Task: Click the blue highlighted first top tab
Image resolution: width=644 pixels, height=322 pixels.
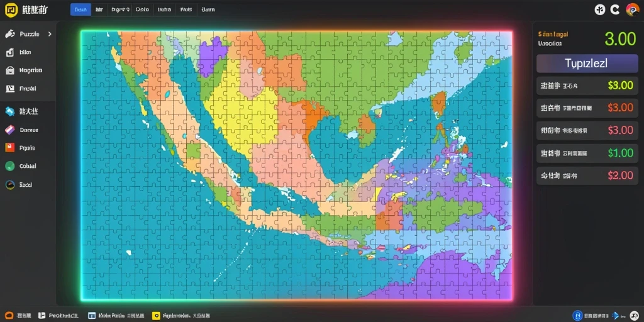Action: 80,9
